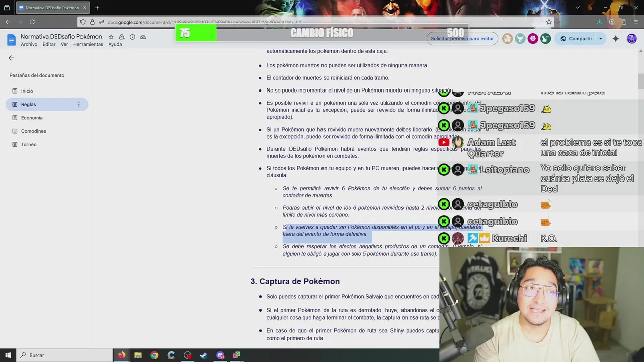Click the browser address bar URL
This screenshot has width=644, height=362.
click(204, 22)
